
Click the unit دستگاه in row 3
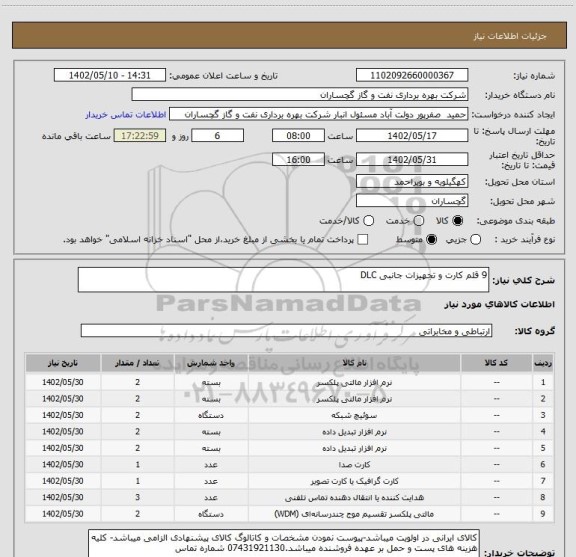(211, 416)
